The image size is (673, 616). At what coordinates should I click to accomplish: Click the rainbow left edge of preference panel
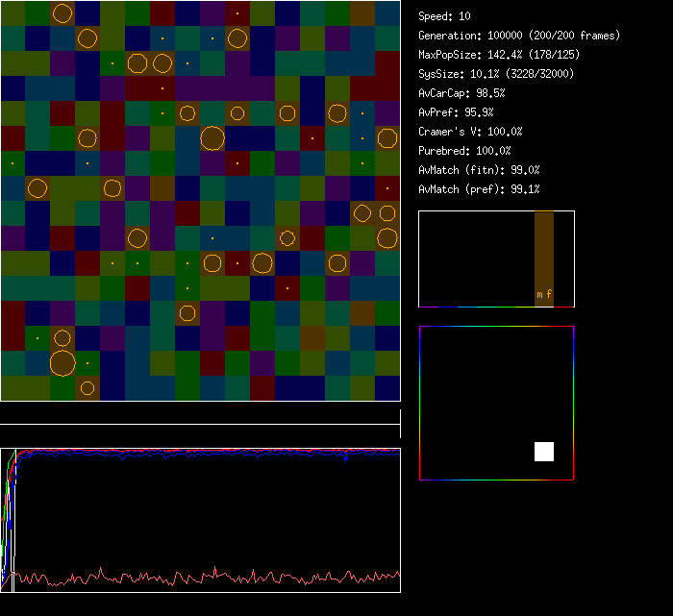420,404
